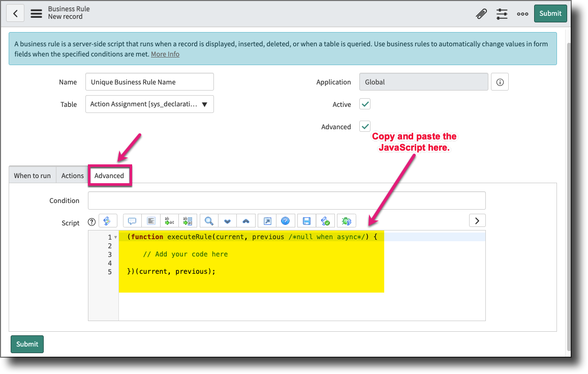Save the script using the disk icon
This screenshot has height=374, width=588.
coord(306,220)
